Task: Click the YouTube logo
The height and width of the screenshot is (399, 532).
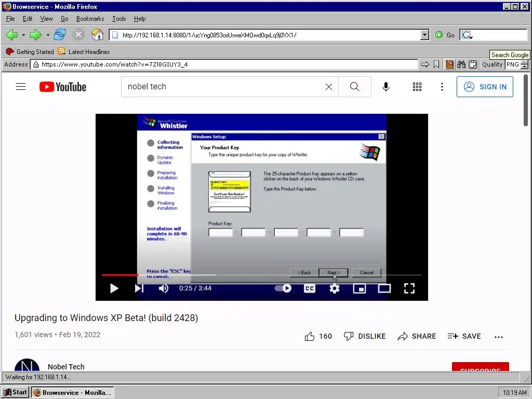Action: (63, 87)
